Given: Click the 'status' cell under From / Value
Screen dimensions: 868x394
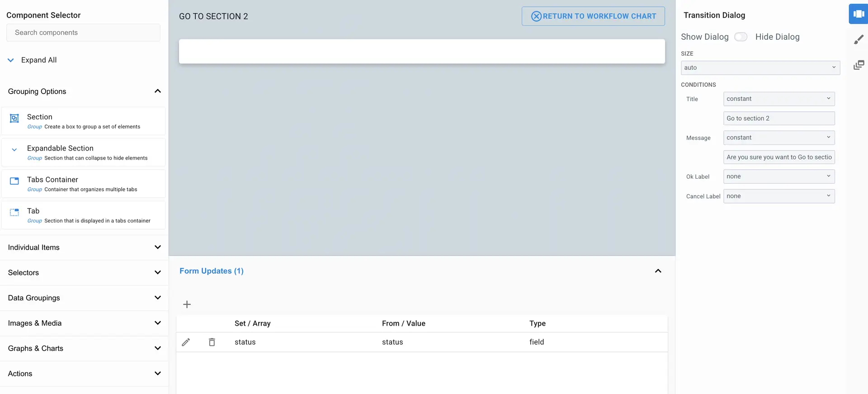Looking at the screenshot, I should [392, 342].
